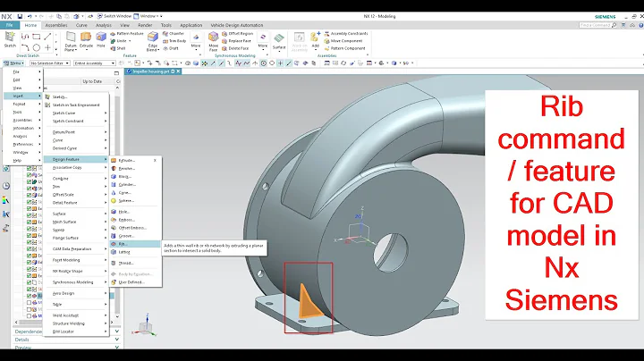The width and height of the screenshot is (644, 361).
Task: Click the Chamfer command
Action: (174, 34)
